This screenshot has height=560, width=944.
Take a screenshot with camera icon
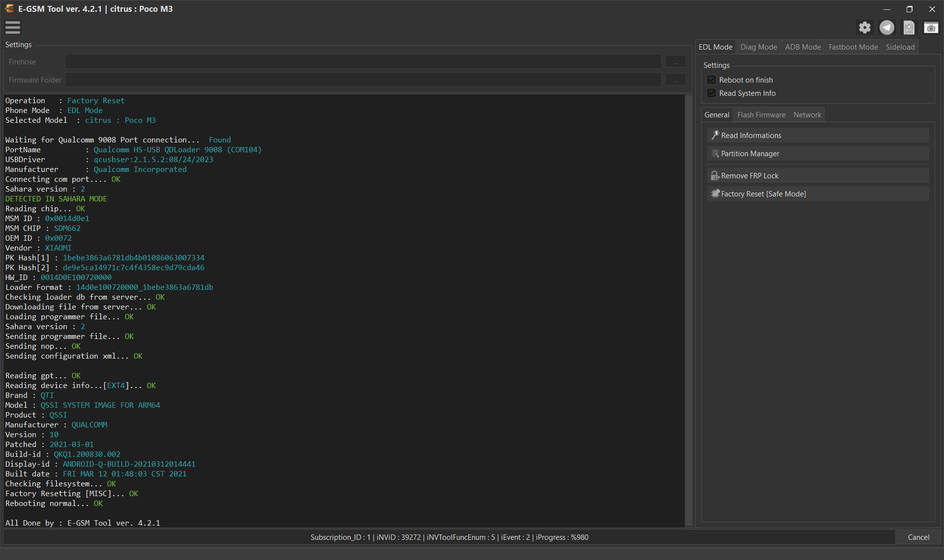tap(931, 28)
